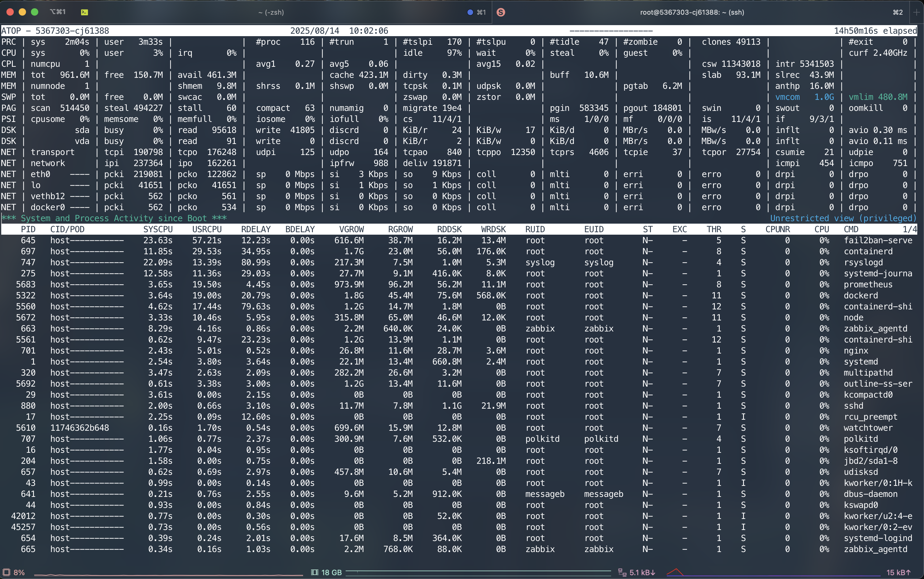Click the RDELAY column header
The height and width of the screenshot is (579, 924).
pos(256,229)
